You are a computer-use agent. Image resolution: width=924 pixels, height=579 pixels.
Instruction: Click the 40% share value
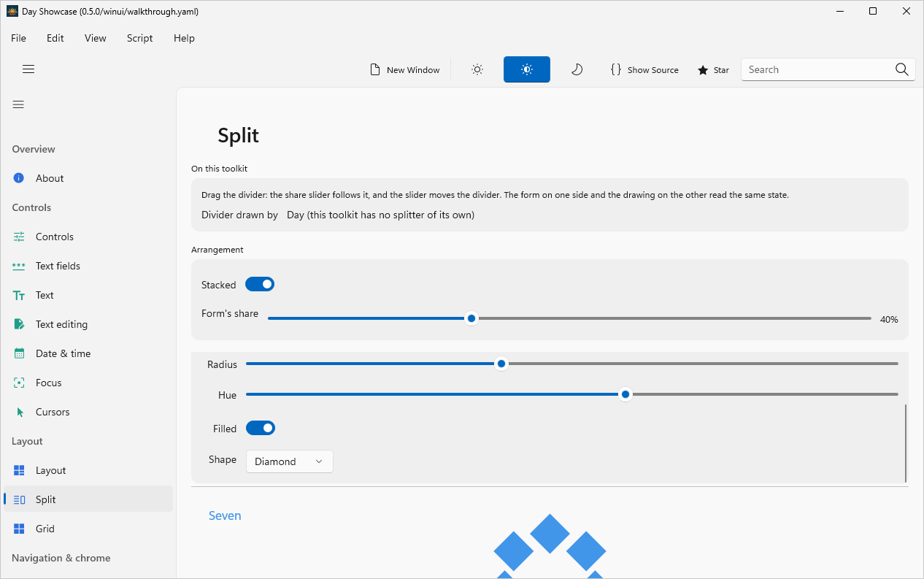tap(889, 319)
